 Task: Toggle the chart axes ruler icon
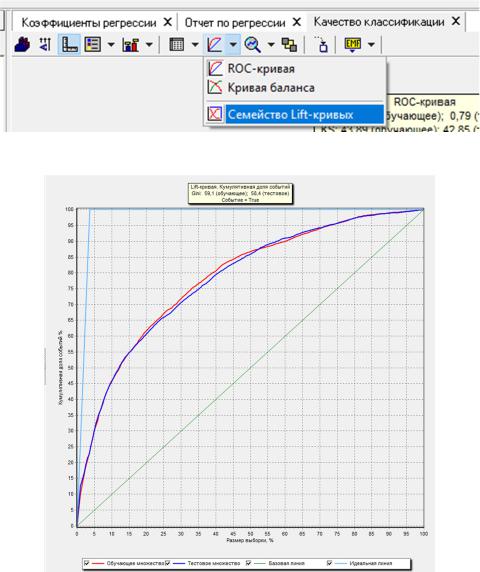[x=69, y=45]
